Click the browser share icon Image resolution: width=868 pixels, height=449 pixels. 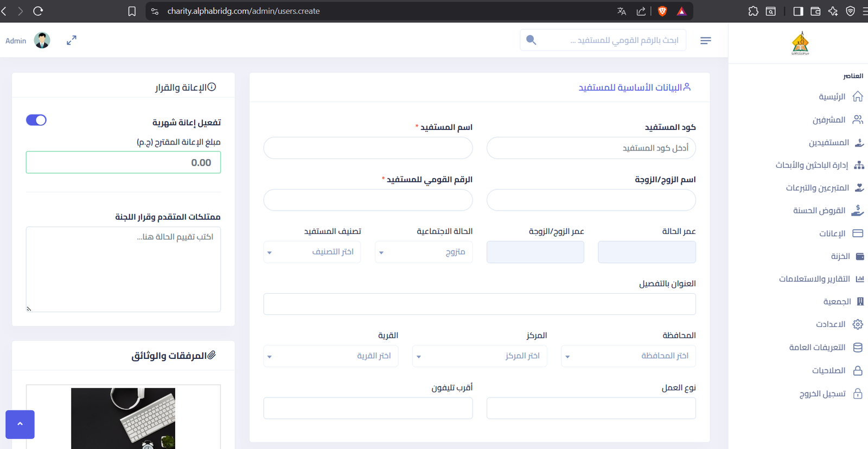[641, 11]
